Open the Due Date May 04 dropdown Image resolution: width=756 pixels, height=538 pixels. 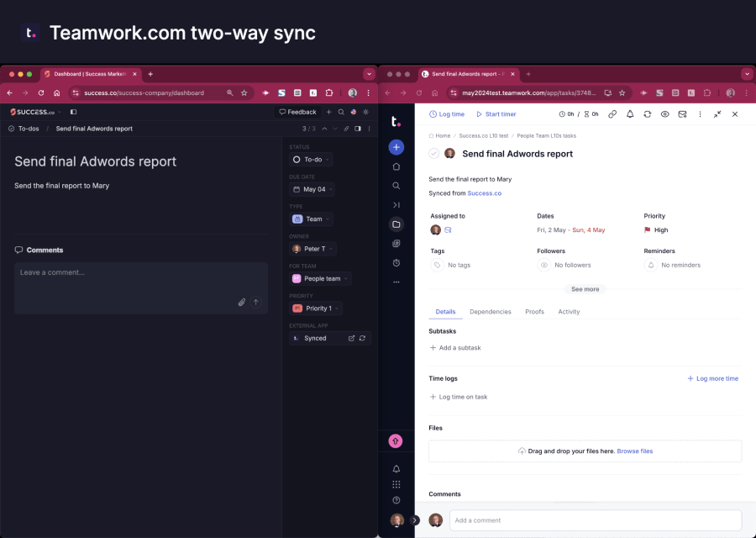[x=312, y=189]
